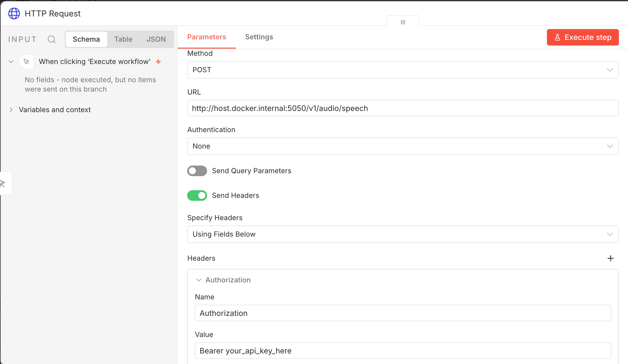Click 'When clicking Execute workflow' node label

pos(95,62)
